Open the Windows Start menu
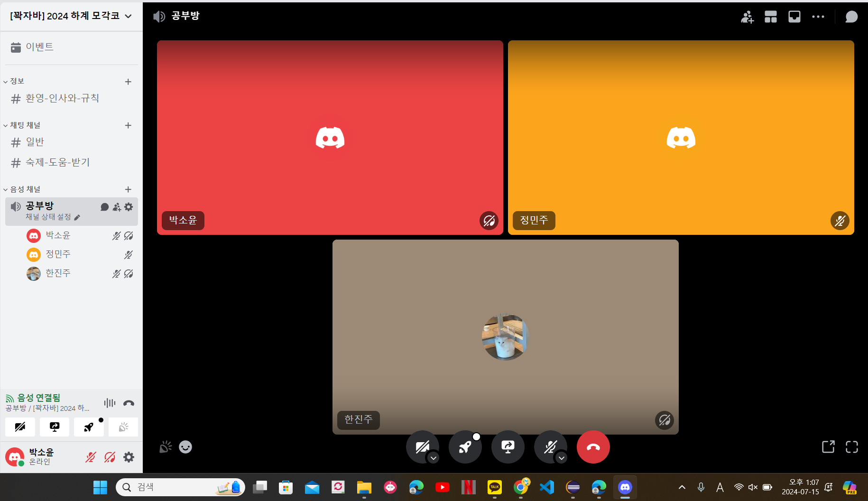Viewport: 868px width, 501px height. (x=100, y=487)
